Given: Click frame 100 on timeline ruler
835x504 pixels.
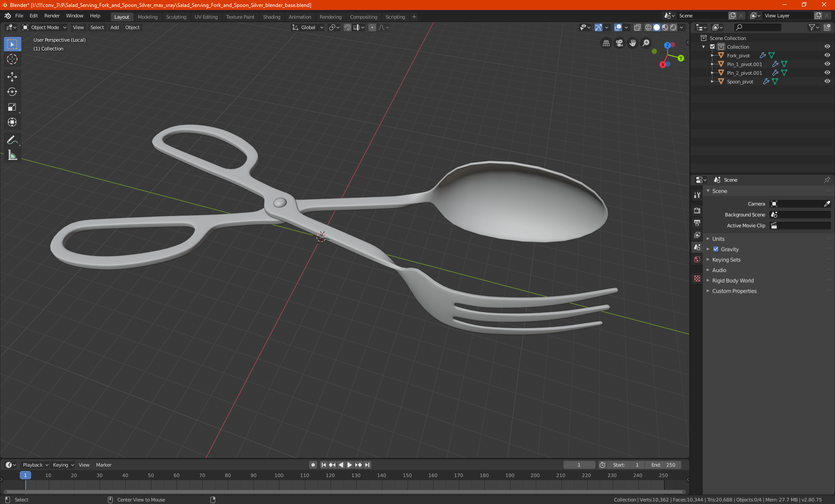Looking at the screenshot, I should 279,475.
